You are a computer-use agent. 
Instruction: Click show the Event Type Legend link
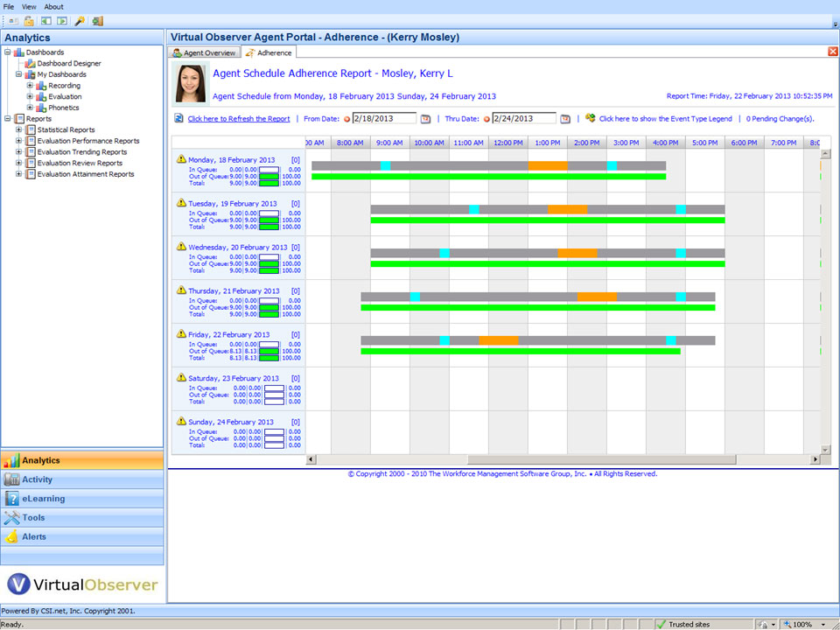coord(665,119)
